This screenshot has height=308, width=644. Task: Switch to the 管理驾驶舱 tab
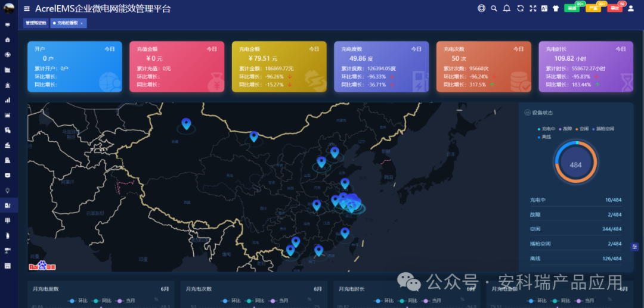pos(35,23)
